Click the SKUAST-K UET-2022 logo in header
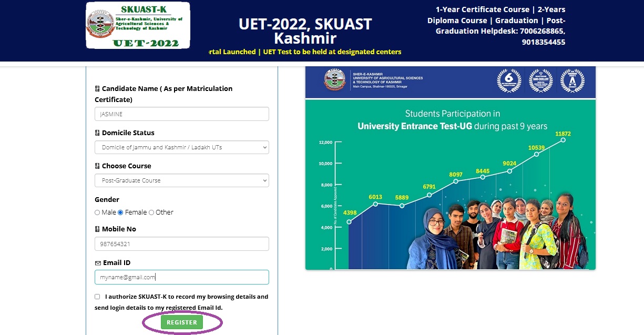This screenshot has width=644, height=335. pyautogui.click(x=138, y=25)
